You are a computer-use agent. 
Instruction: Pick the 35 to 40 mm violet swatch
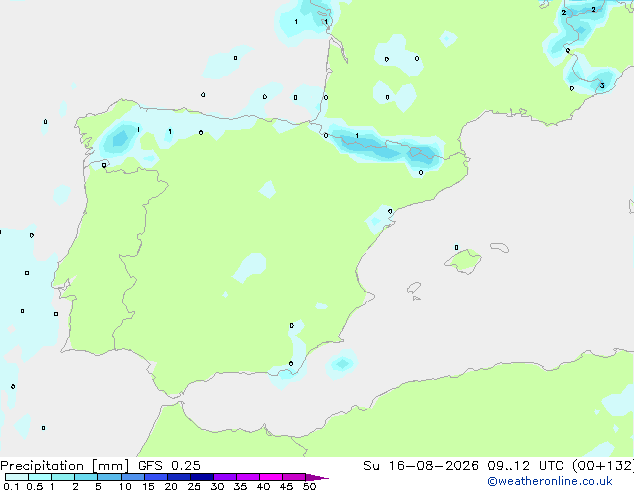click(248, 477)
